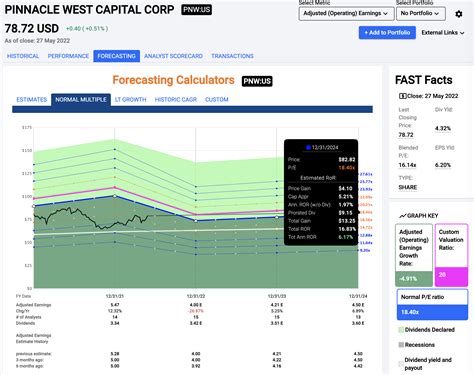The image size is (474, 375).
Task: Click the 4.32% dividend yield value
Action: tap(443, 128)
